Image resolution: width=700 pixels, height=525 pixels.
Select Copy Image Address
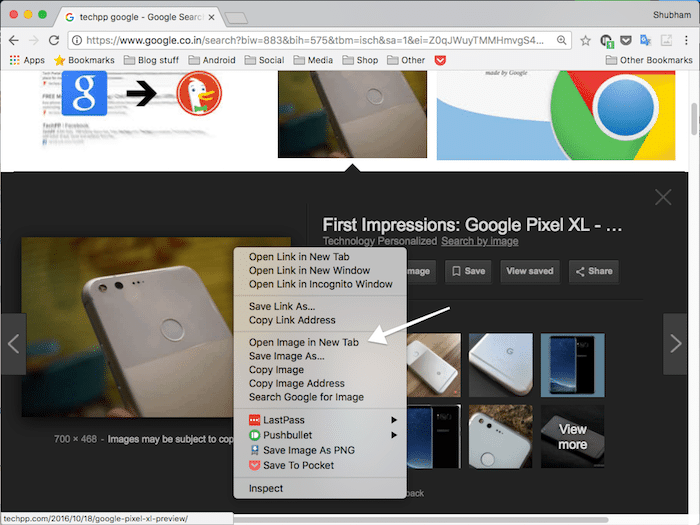[320, 383]
